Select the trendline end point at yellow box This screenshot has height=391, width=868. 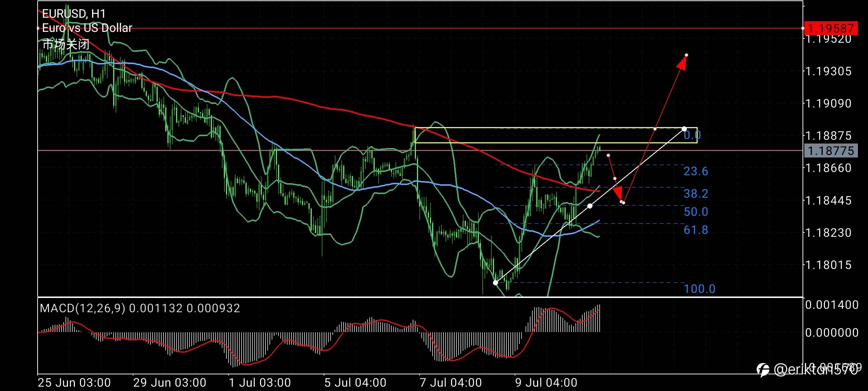tap(684, 129)
